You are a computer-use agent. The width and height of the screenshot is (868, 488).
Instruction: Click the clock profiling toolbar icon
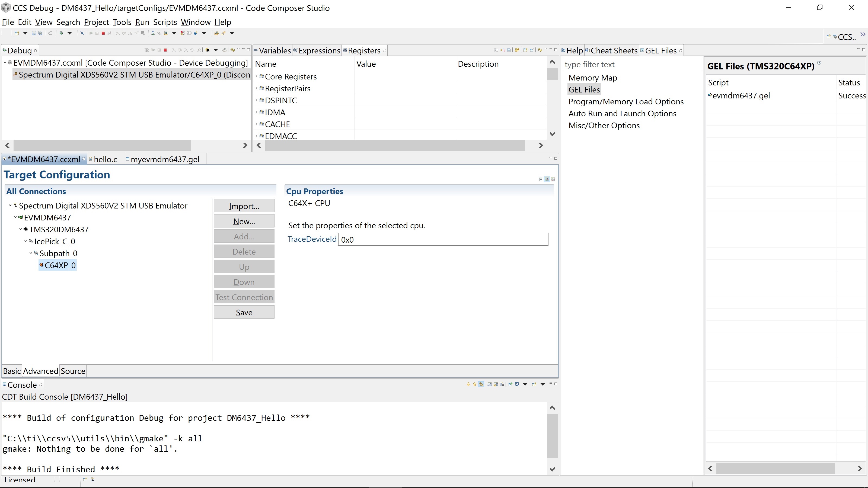(183, 33)
